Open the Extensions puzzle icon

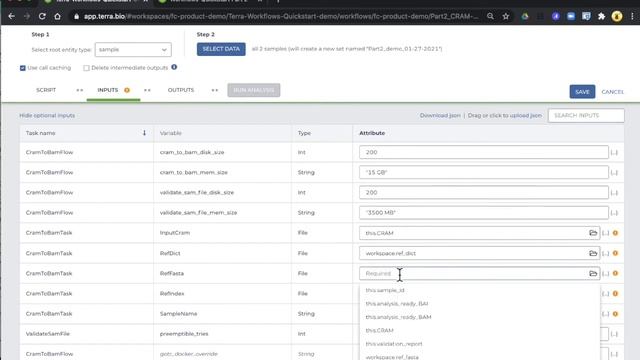point(601,16)
